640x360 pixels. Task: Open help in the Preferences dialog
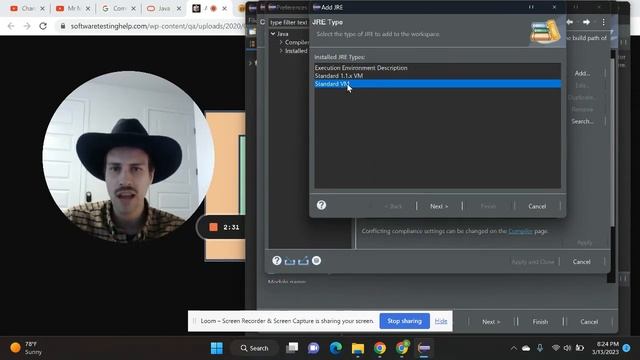click(x=277, y=260)
